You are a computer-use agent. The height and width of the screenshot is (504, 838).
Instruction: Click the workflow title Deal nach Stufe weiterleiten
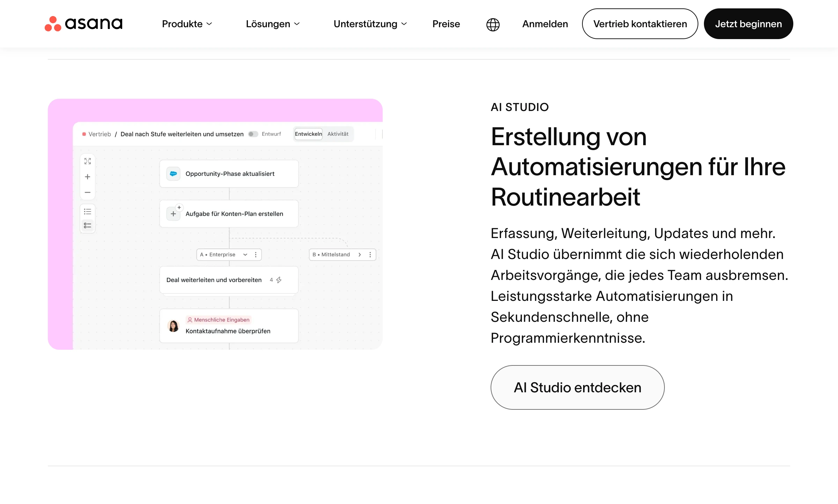coord(182,134)
